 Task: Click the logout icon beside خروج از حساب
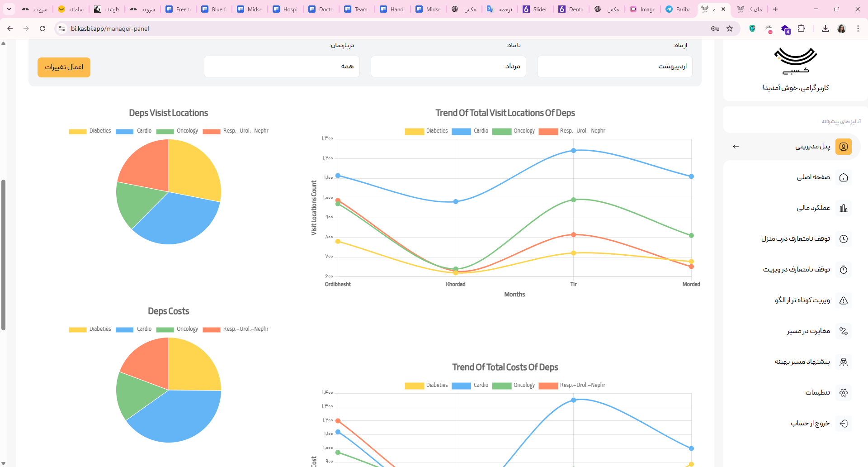(x=843, y=424)
